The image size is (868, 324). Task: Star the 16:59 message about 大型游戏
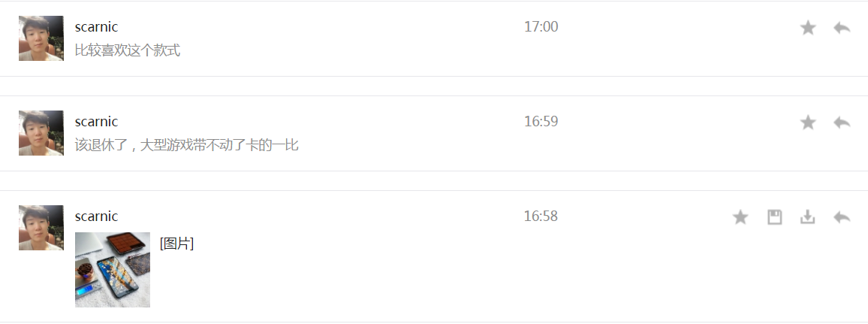(808, 123)
